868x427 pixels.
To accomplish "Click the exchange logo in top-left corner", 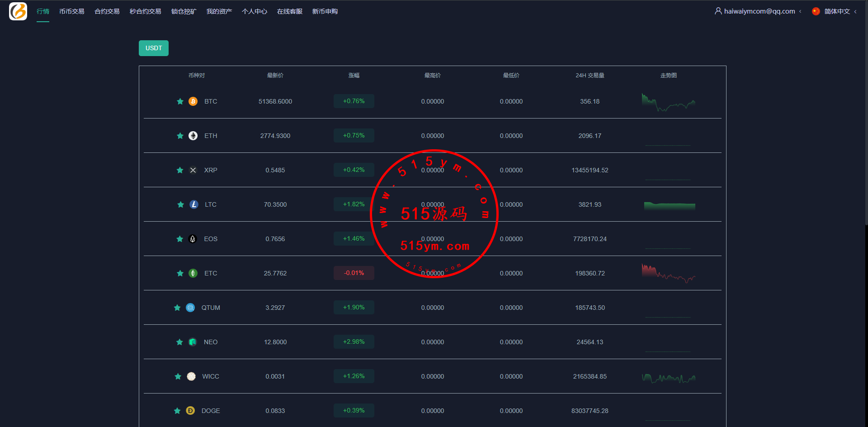I will [x=18, y=11].
